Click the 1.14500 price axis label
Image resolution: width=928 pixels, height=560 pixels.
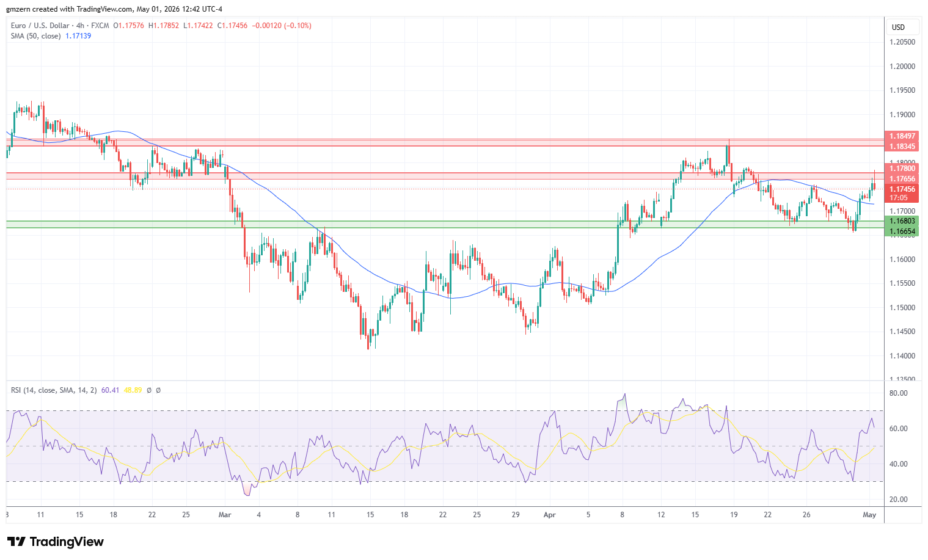point(902,332)
